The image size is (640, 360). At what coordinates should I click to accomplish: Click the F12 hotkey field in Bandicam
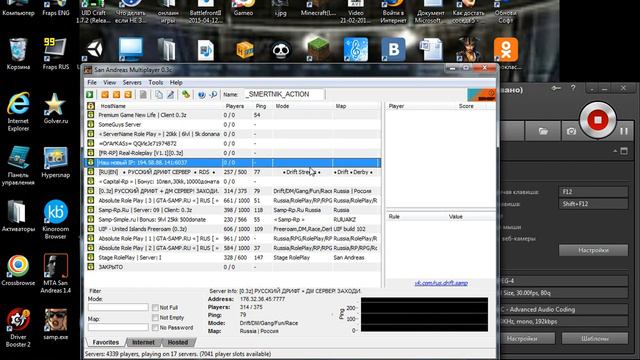pyautogui.click(x=593, y=191)
